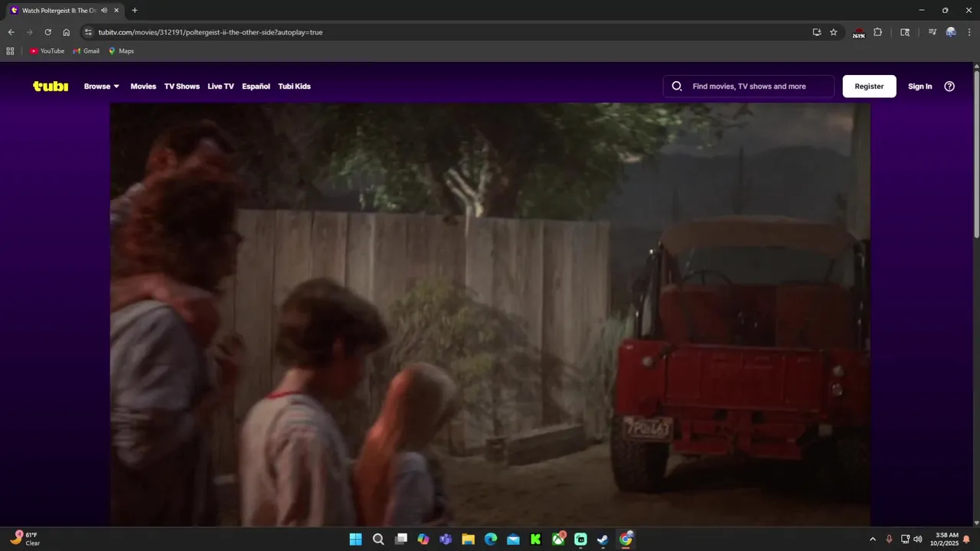Open a new browser tab

pos(135,11)
